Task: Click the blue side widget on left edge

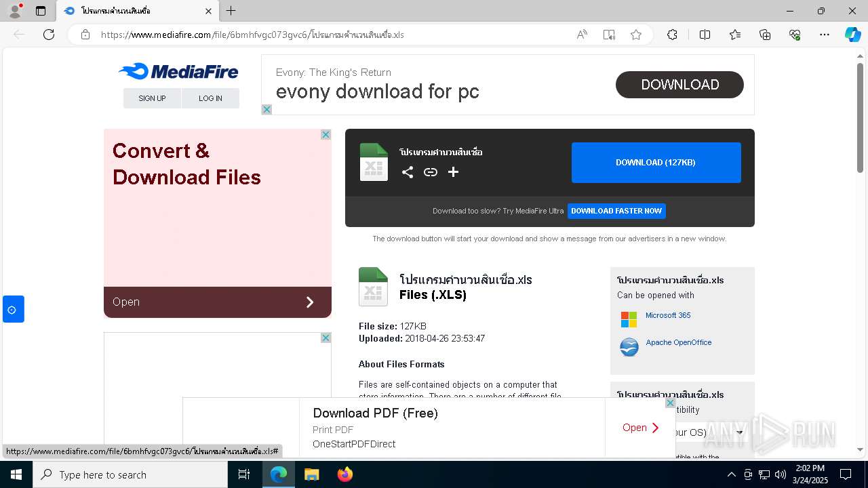Action: [x=13, y=309]
